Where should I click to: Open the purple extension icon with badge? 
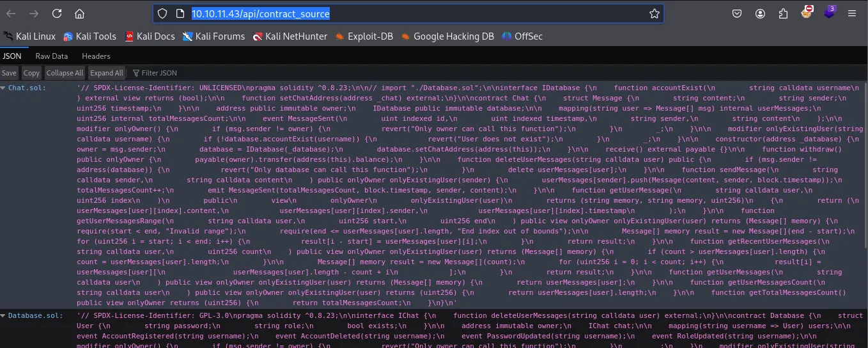(x=829, y=12)
